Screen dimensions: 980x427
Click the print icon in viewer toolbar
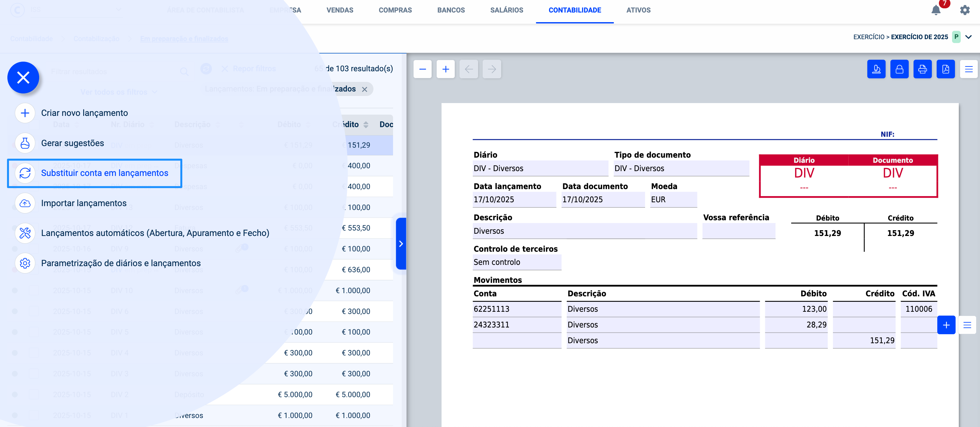tap(922, 69)
